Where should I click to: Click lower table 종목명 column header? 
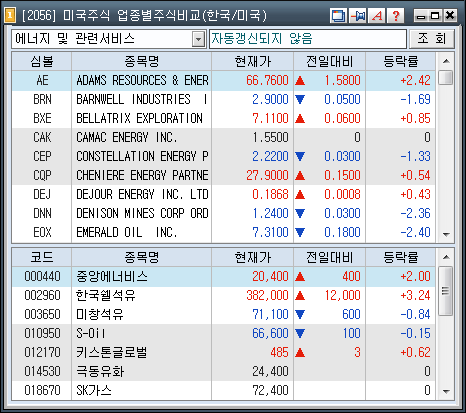(142, 257)
